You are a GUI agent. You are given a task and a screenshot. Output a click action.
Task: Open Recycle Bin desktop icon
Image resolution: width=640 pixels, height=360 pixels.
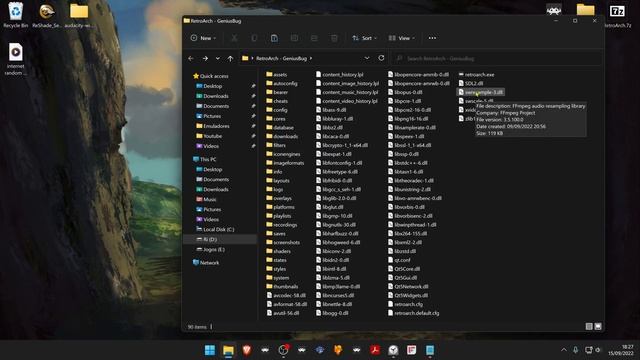pos(16,15)
